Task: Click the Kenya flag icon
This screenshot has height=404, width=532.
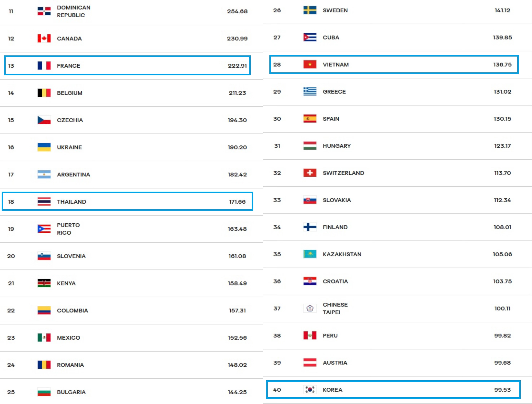Action: (x=44, y=283)
